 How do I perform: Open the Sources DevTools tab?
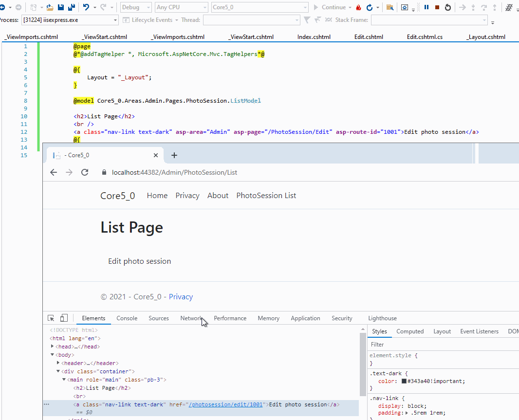click(159, 318)
